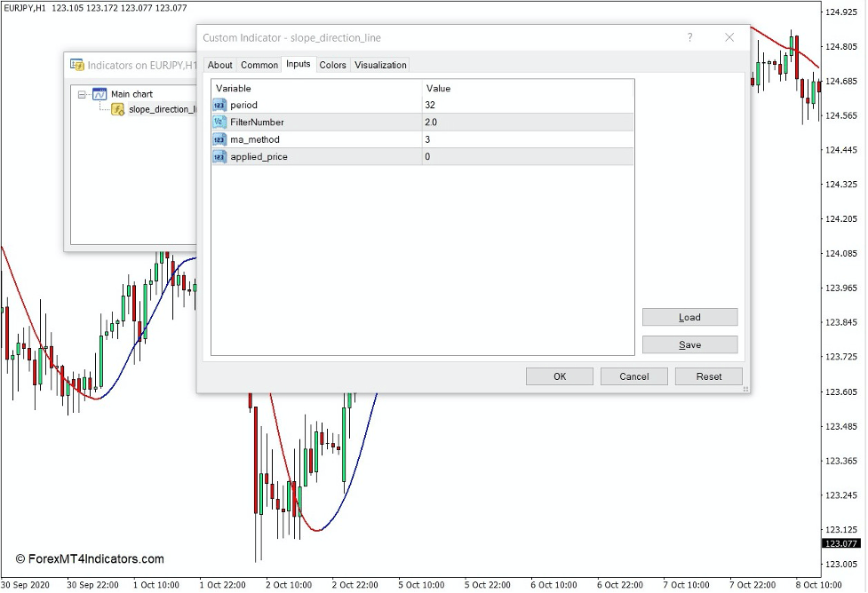
Task: Click the help question mark button
Action: (689, 37)
